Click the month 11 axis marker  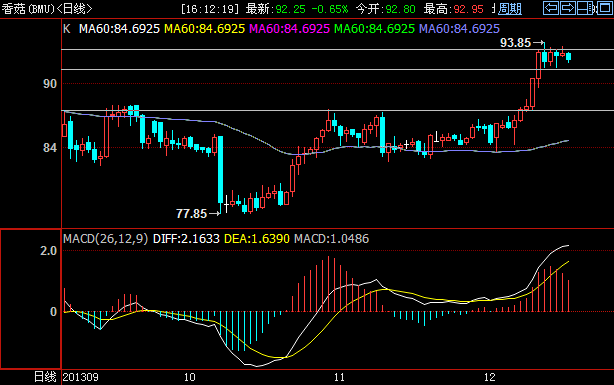pyautogui.click(x=339, y=377)
